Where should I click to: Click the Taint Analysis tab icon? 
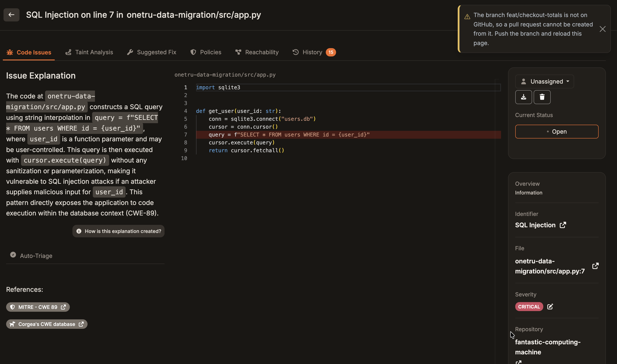68,52
